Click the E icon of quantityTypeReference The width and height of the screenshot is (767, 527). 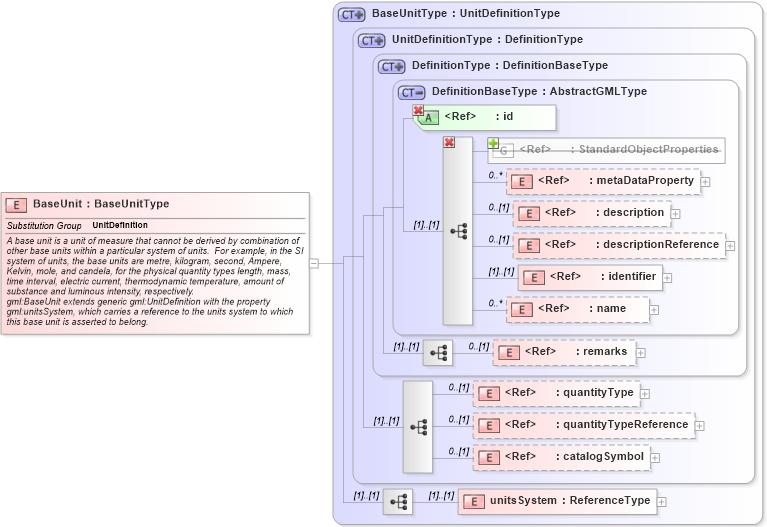point(489,426)
